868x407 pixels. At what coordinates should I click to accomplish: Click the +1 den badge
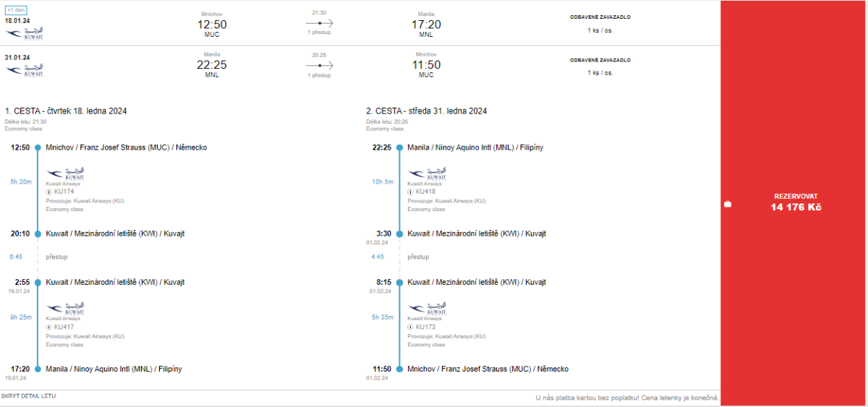point(16,10)
